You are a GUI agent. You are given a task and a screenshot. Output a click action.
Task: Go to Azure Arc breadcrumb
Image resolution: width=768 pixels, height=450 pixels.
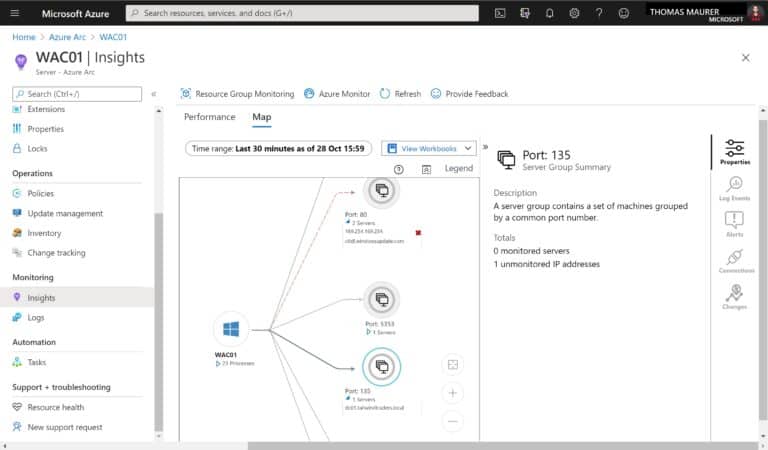(x=67, y=37)
